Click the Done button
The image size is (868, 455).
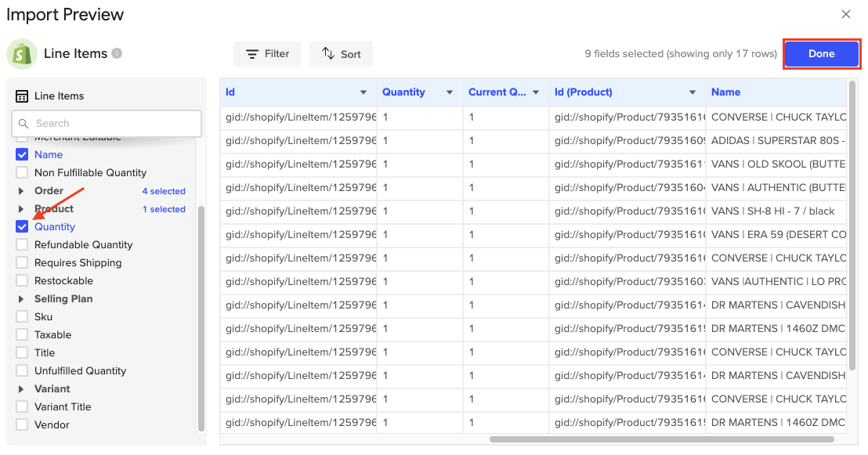click(x=822, y=54)
